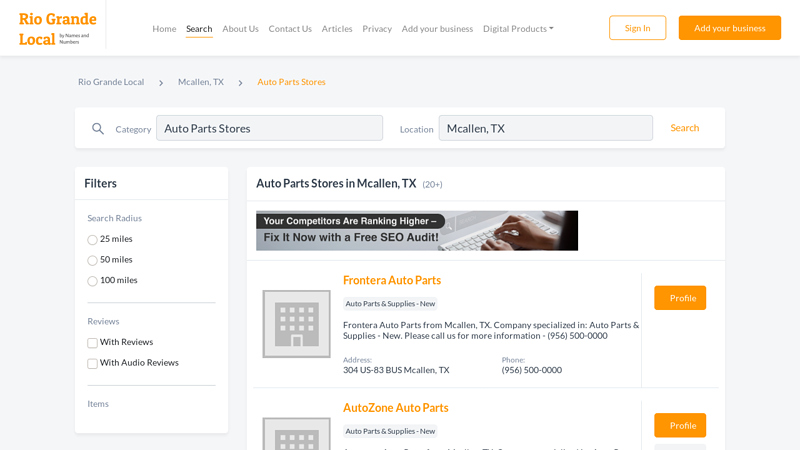Open the Frontera Auto Parts listing title

[392, 280]
